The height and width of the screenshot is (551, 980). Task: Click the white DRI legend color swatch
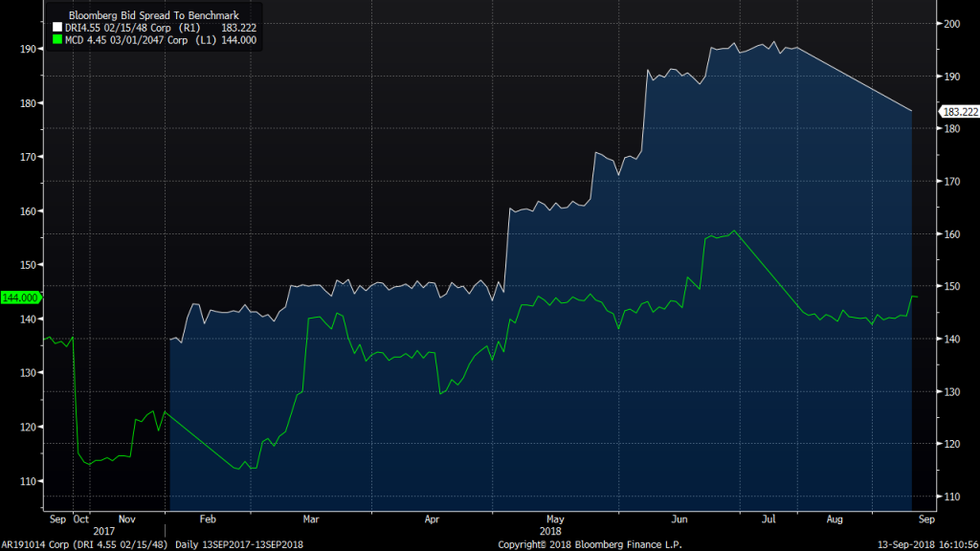(56, 28)
